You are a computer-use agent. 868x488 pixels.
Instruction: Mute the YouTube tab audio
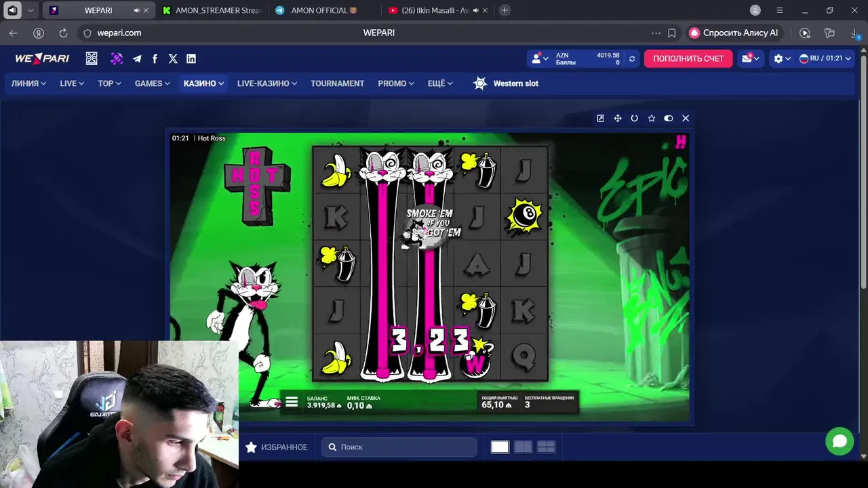pyautogui.click(x=475, y=10)
